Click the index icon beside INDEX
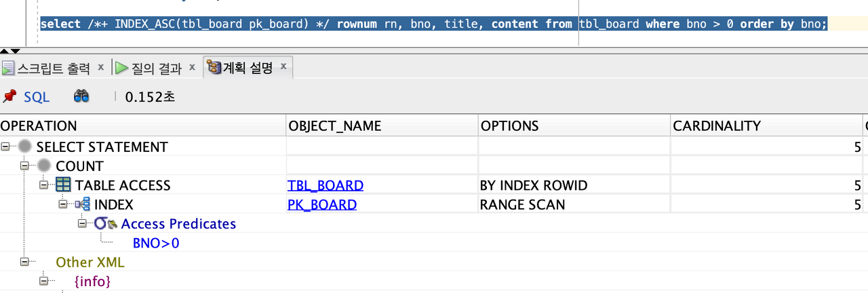This screenshot has width=868, height=293. 83,204
